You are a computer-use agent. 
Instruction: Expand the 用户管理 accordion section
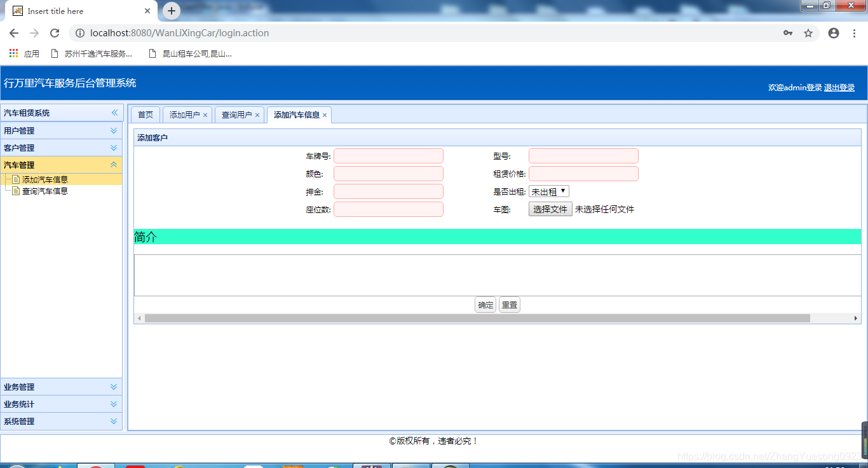tap(62, 130)
